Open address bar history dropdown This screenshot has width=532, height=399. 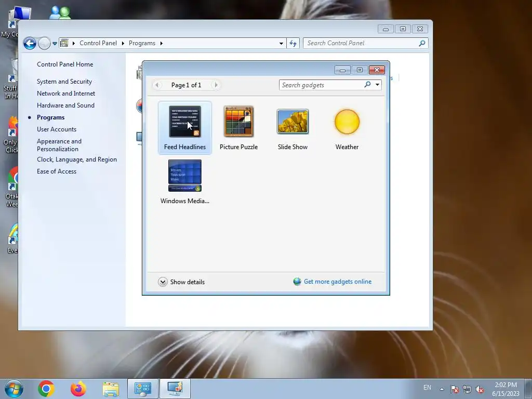(281, 44)
